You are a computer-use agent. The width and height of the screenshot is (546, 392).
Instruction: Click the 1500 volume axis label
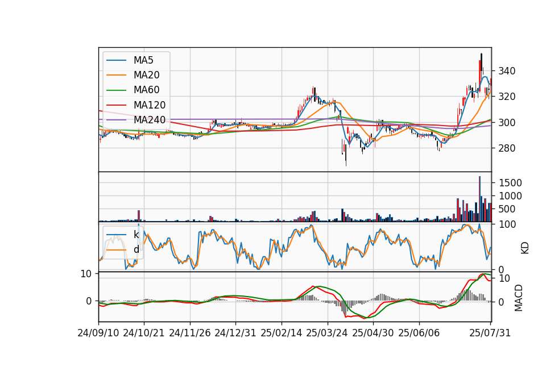[510, 183]
